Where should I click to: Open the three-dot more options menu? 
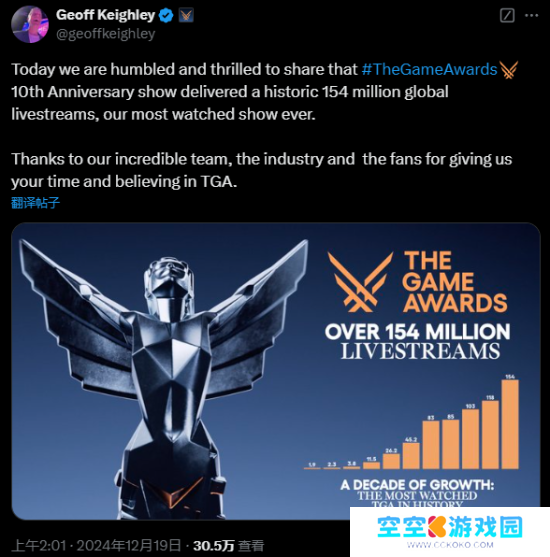pyautogui.click(x=532, y=15)
